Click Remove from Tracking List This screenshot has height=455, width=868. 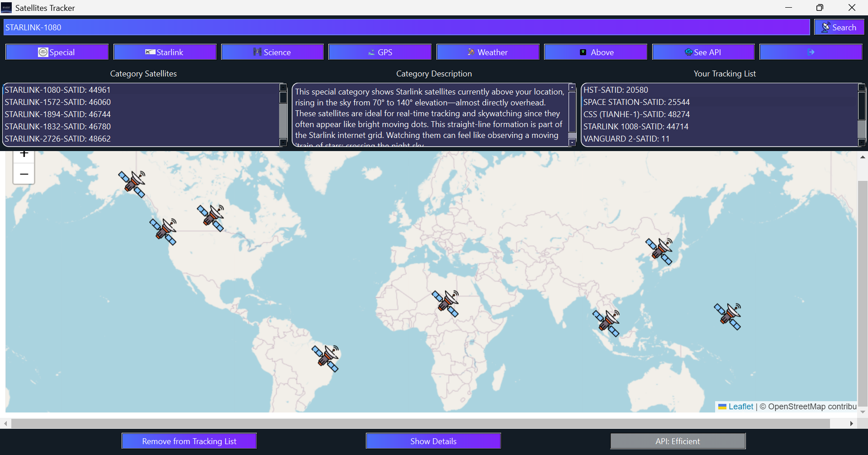tap(189, 441)
